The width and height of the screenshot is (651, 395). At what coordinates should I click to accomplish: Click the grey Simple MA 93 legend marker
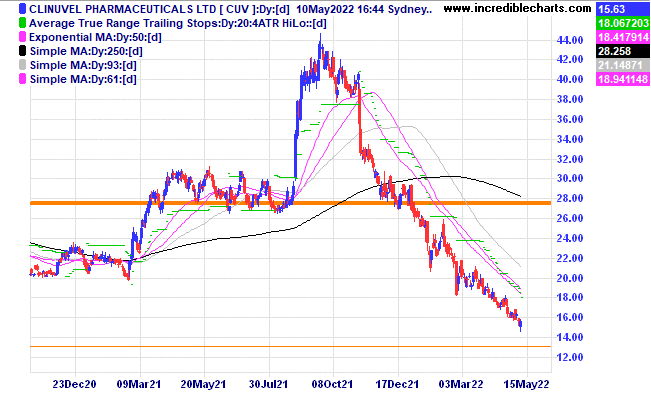[x=22, y=65]
